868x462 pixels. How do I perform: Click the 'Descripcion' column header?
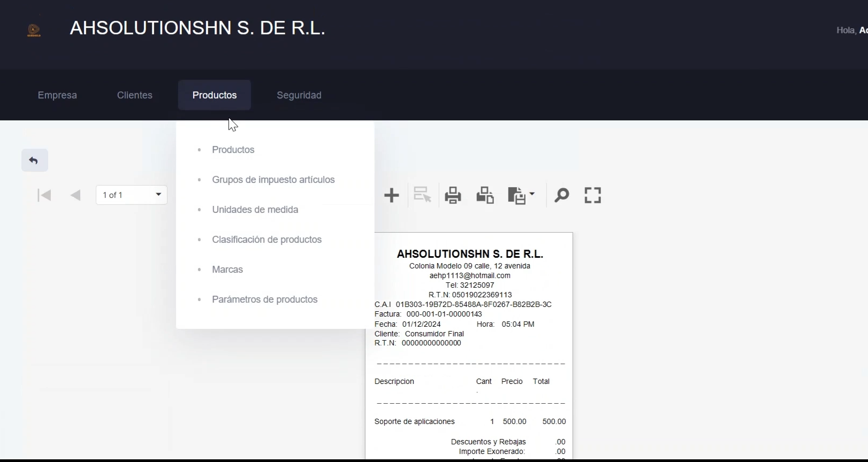click(394, 381)
